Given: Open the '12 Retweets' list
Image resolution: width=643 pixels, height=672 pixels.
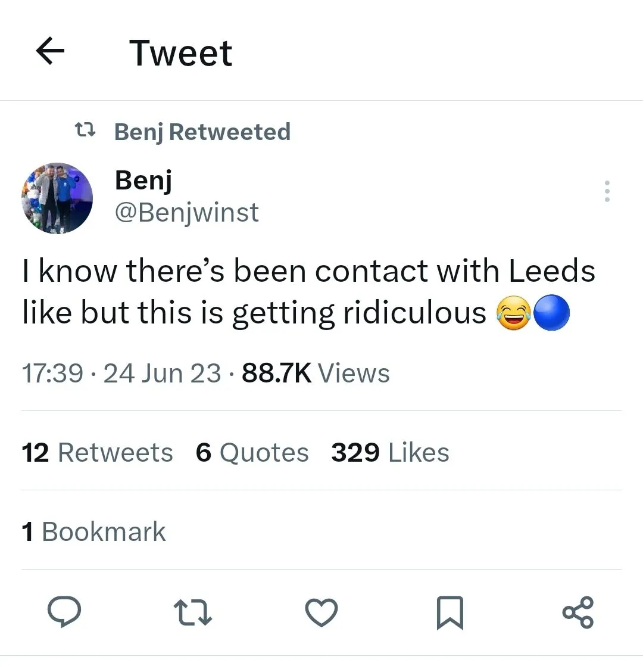Looking at the screenshot, I should pos(98,452).
